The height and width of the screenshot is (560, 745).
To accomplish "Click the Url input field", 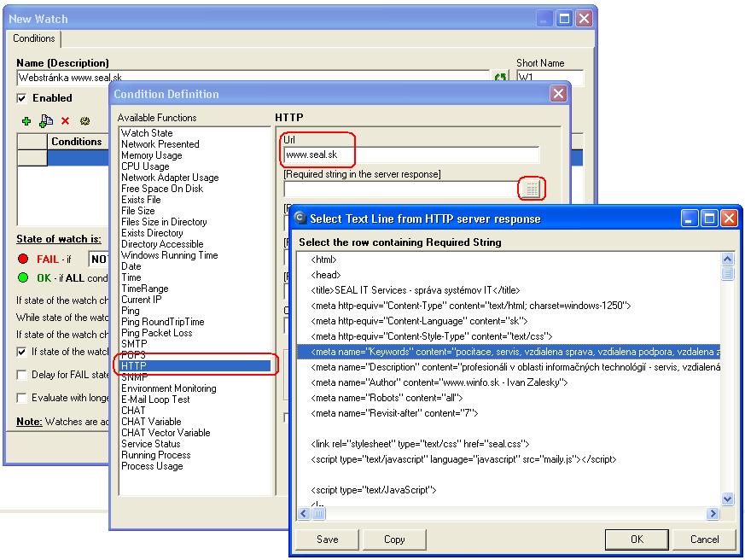I will point(411,155).
